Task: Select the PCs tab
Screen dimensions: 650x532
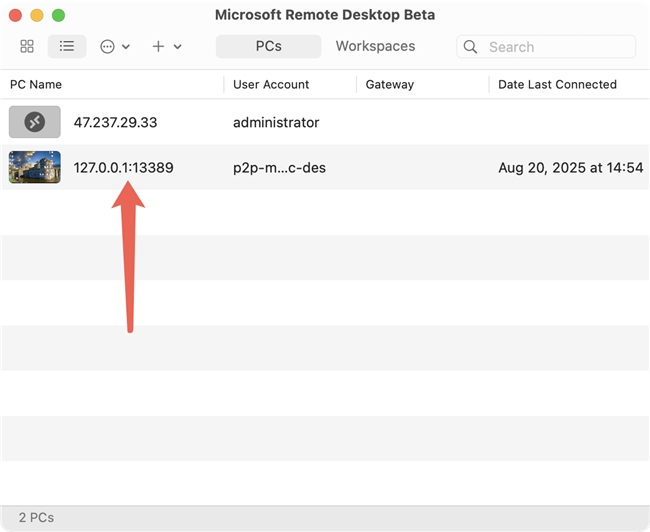Action: [268, 46]
